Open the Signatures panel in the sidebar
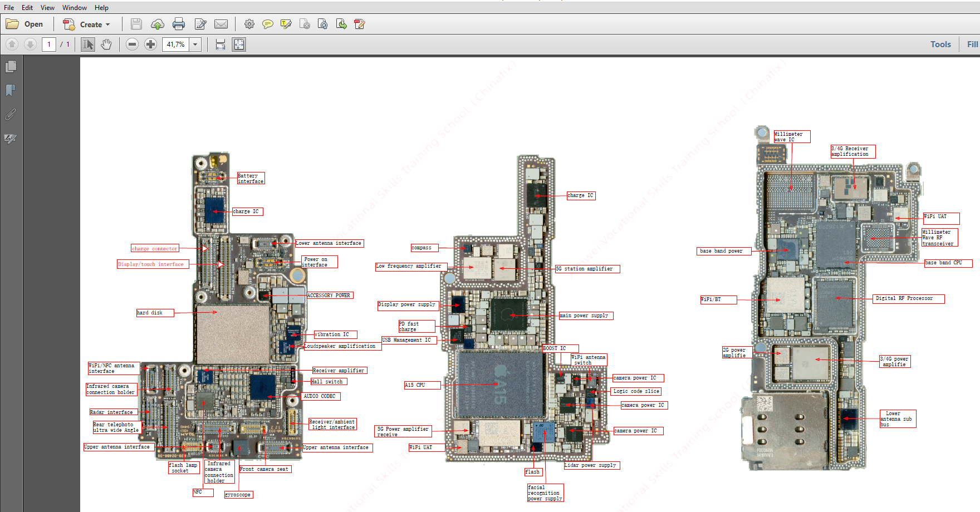 click(x=11, y=139)
